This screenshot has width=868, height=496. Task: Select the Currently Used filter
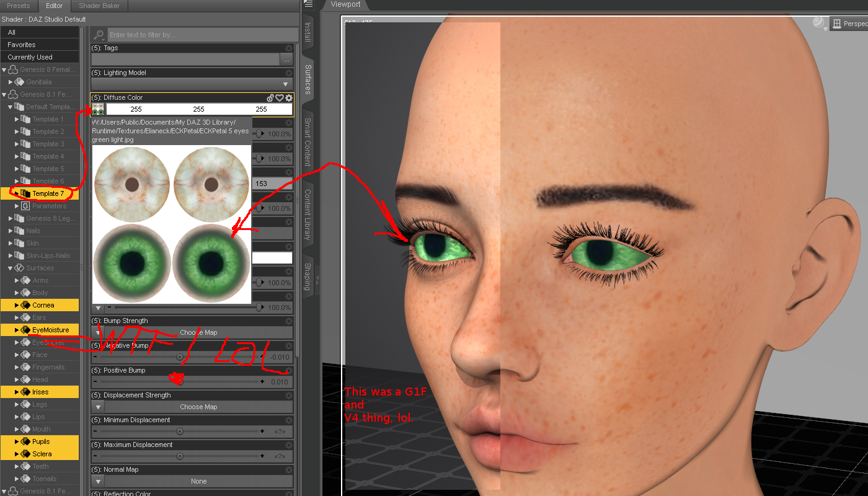tap(40, 57)
